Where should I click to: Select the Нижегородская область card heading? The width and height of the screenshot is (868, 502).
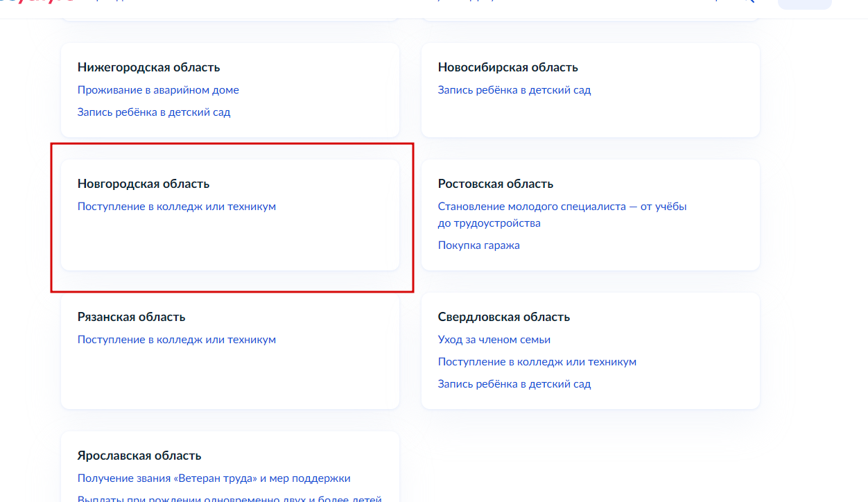point(149,67)
